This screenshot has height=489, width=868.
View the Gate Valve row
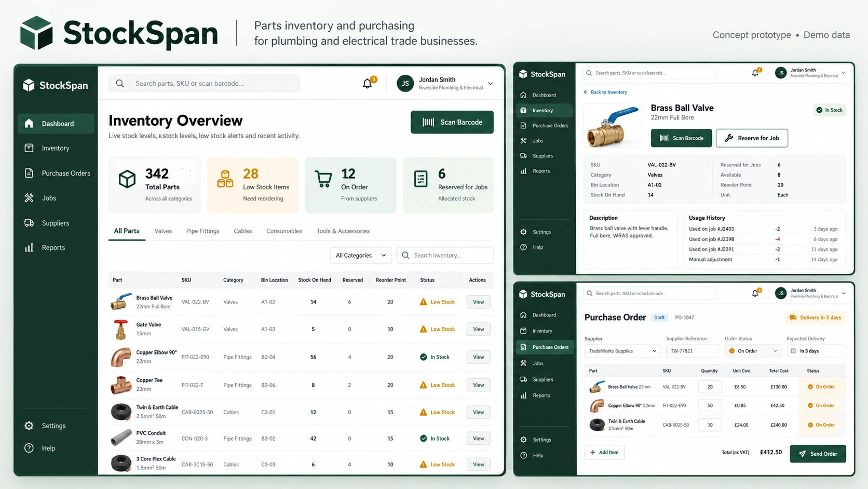[478, 329]
